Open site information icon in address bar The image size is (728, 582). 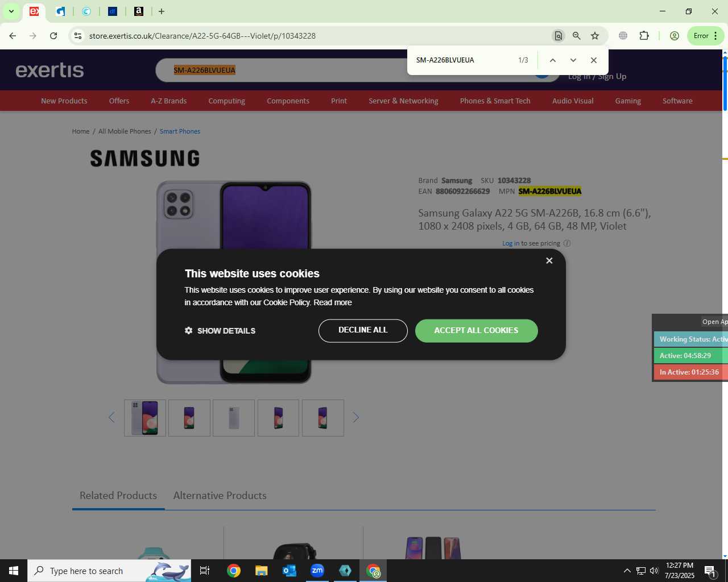click(x=78, y=36)
